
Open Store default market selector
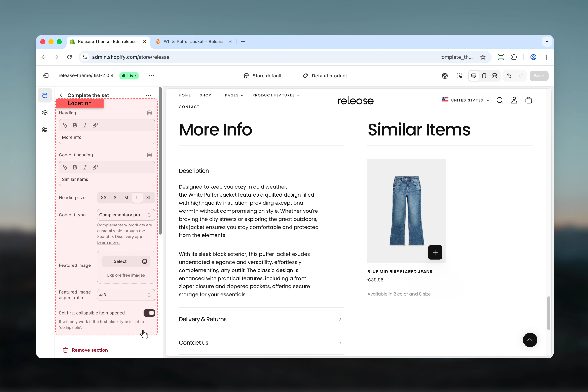262,76
